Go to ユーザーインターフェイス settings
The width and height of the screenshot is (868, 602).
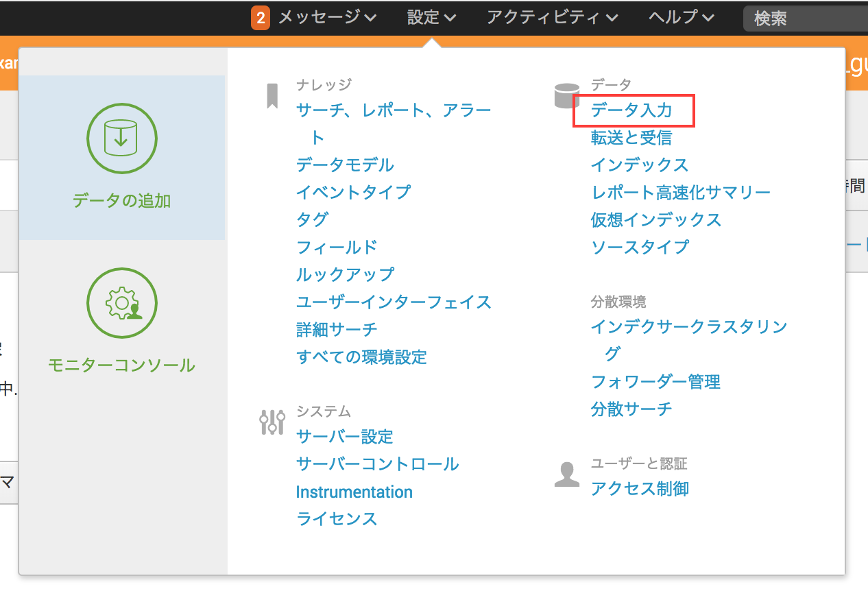[394, 302]
